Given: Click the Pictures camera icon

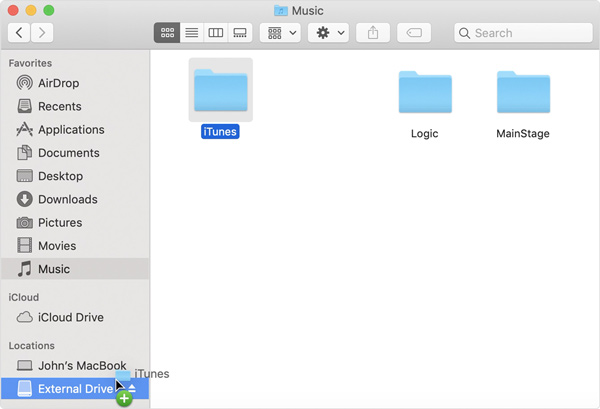Looking at the screenshot, I should pyautogui.click(x=24, y=223).
